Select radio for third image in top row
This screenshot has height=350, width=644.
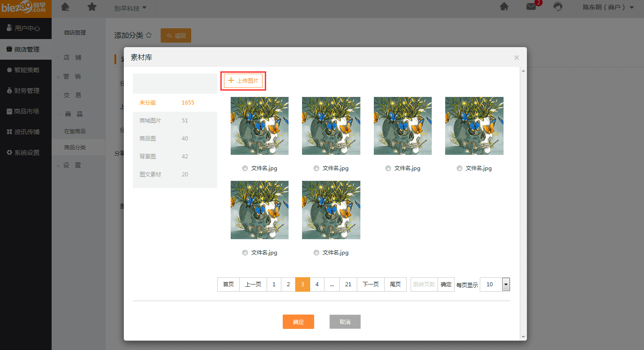[x=388, y=169]
